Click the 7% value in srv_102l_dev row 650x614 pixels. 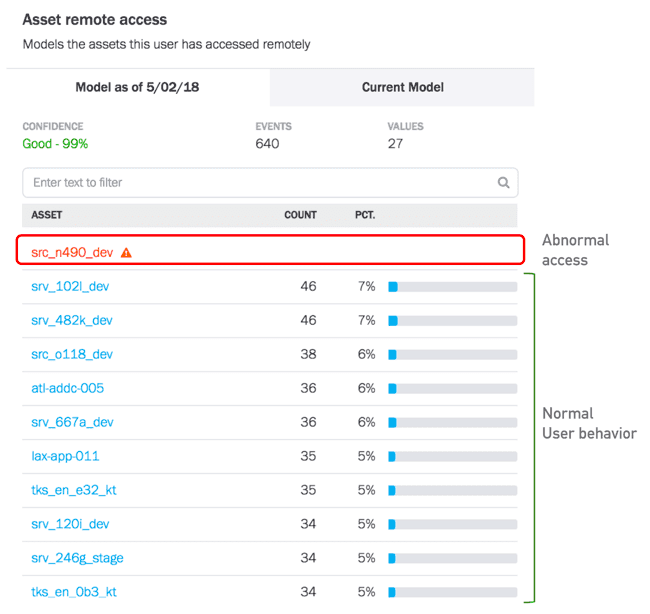[x=366, y=286]
